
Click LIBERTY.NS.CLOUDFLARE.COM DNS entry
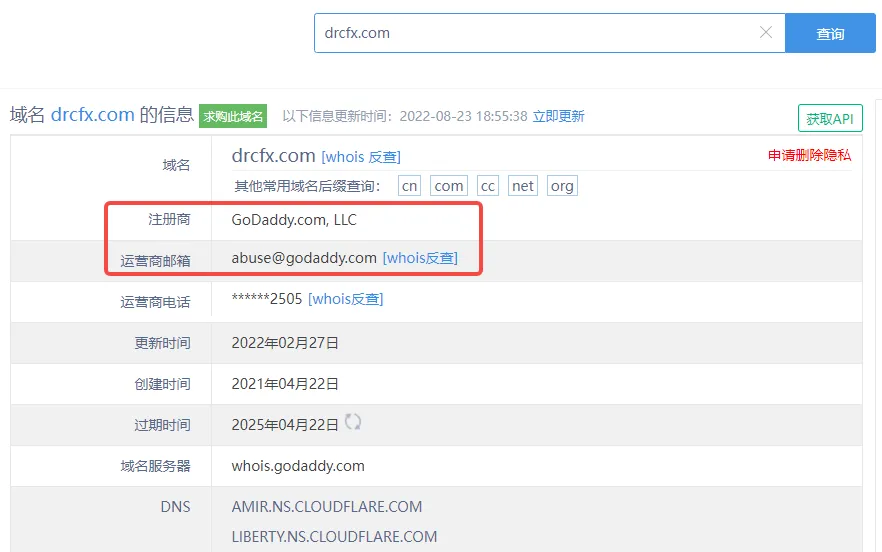(334, 536)
